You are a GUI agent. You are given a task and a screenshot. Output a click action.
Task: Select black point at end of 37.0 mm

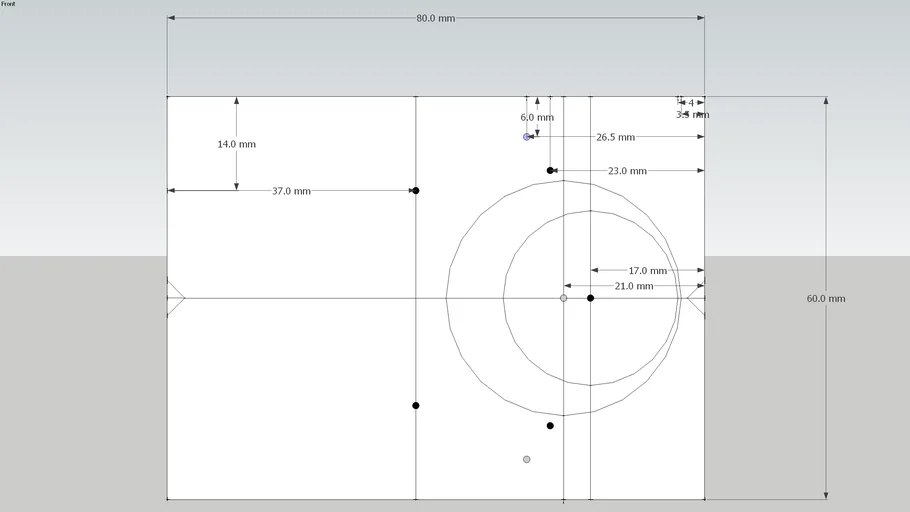[416, 190]
